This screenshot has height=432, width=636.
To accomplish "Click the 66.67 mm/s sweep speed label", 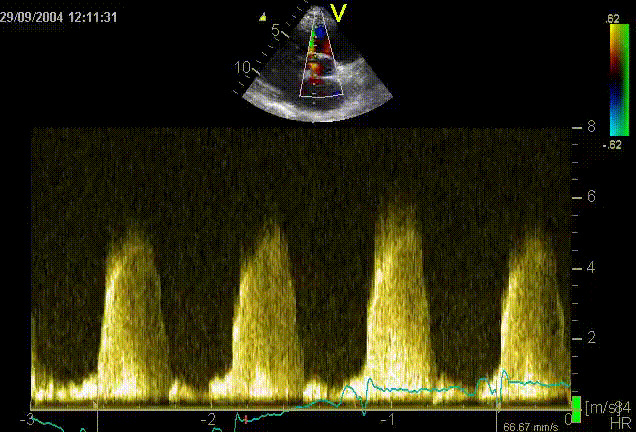I will click(530, 426).
